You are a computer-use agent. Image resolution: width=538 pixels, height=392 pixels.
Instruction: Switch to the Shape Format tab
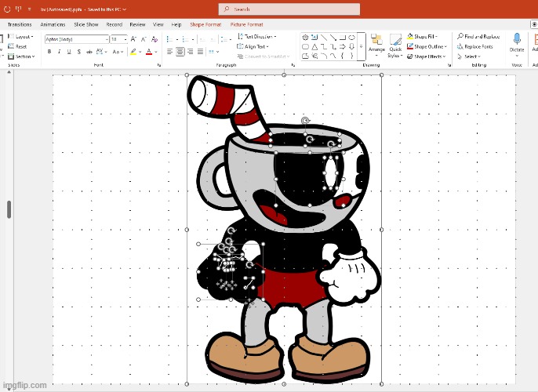pos(205,24)
